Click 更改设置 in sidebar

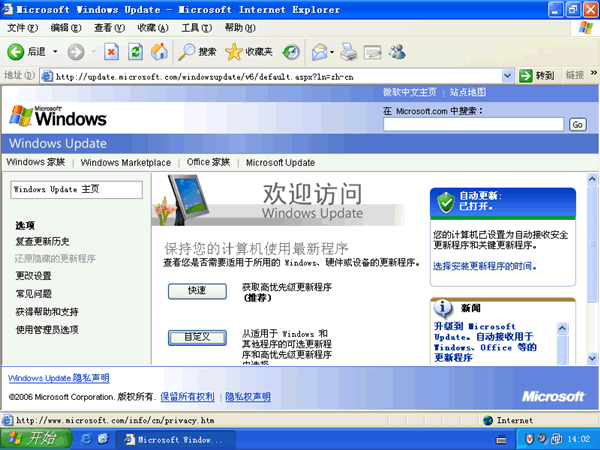(x=33, y=276)
